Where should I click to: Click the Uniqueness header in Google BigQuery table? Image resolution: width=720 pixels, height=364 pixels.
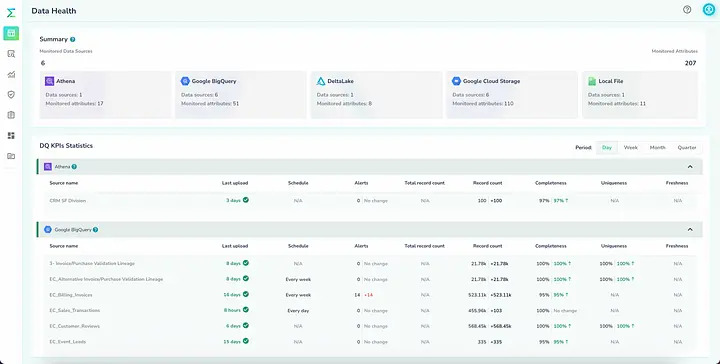tap(614, 246)
